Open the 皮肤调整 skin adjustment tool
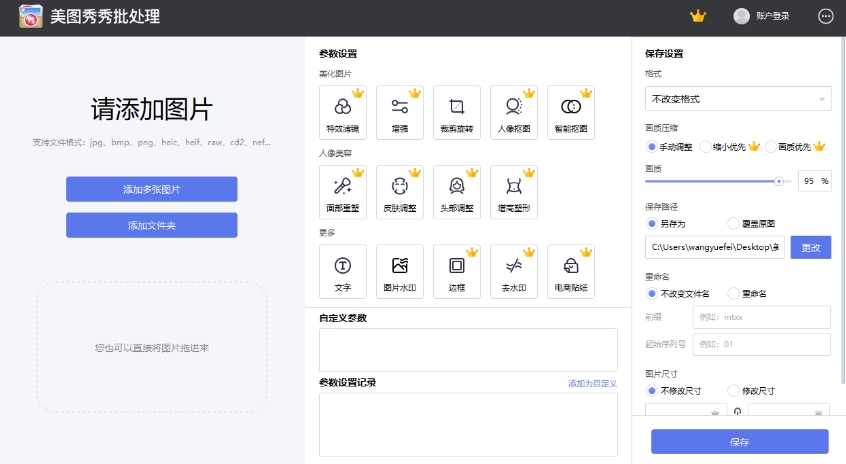846x464 pixels. (400, 192)
